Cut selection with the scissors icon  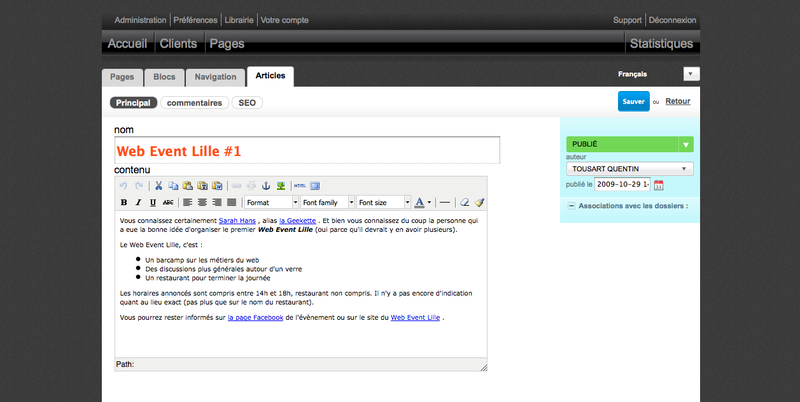click(x=159, y=186)
